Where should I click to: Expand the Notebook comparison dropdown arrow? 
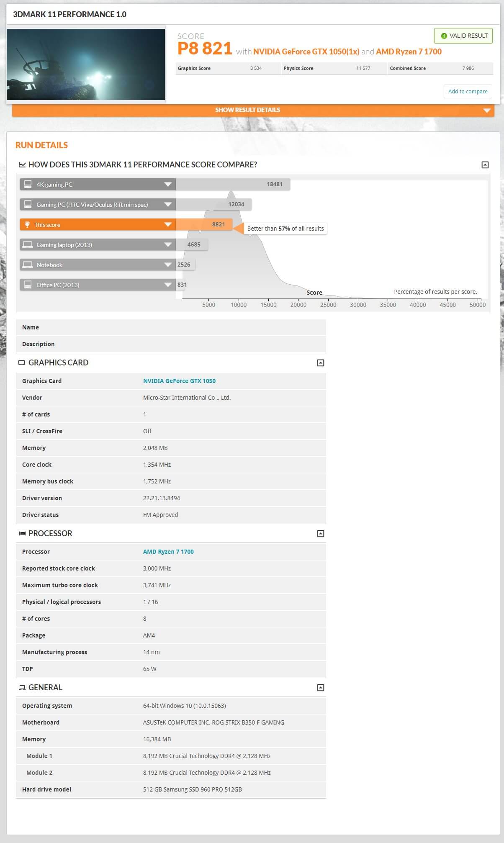pyautogui.click(x=168, y=265)
